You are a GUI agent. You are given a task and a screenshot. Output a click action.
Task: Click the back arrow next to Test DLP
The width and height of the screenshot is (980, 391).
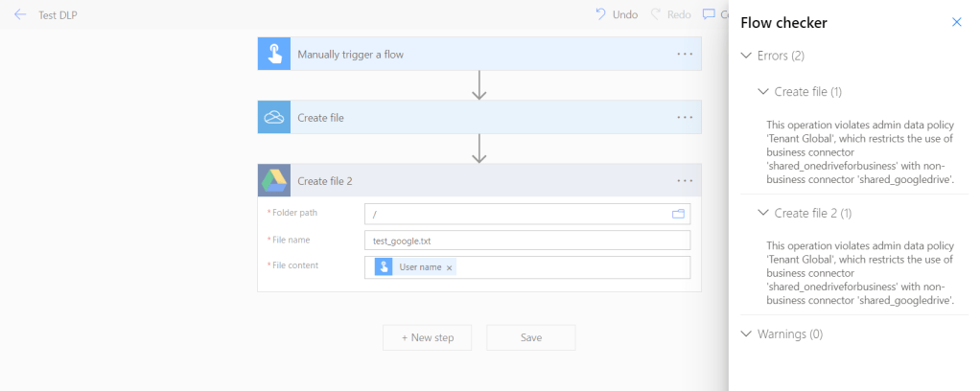click(x=20, y=14)
